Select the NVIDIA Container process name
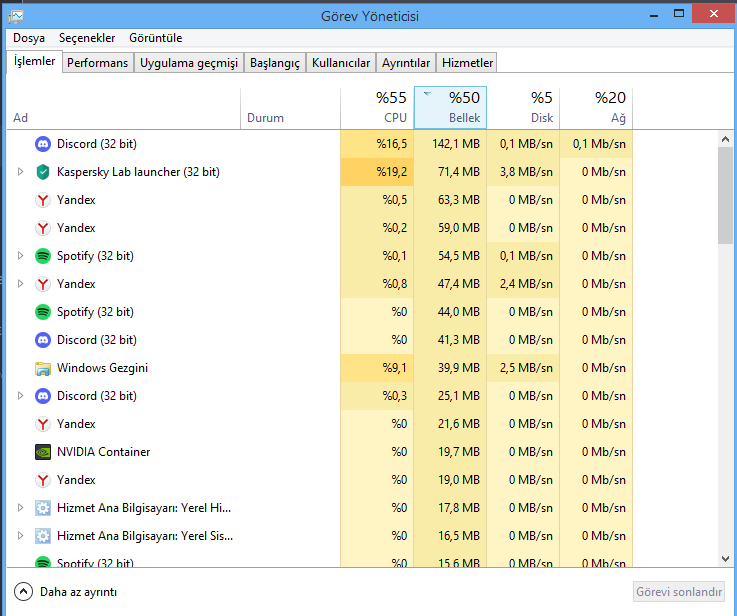737x616 pixels. [103, 452]
